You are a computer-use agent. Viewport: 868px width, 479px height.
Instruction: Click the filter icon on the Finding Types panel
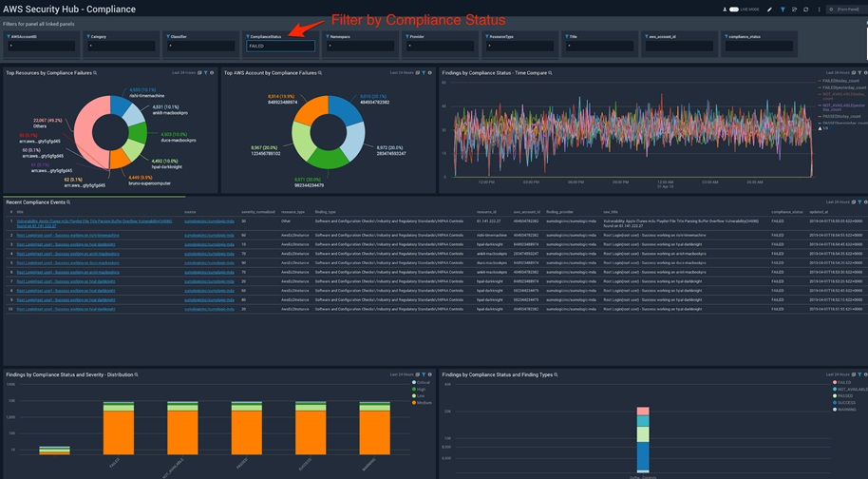click(859, 374)
